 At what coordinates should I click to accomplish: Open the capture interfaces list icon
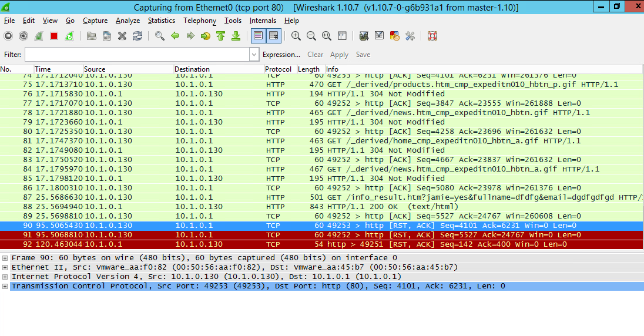8,36
